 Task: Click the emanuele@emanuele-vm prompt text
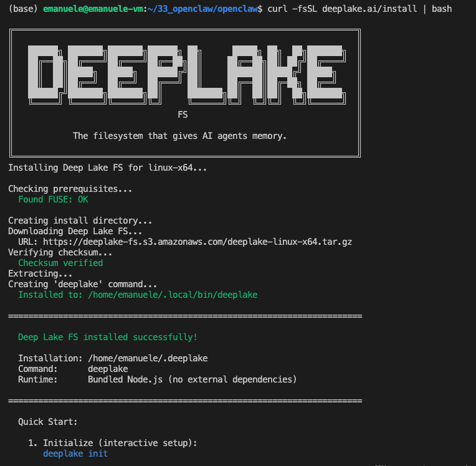pos(93,9)
